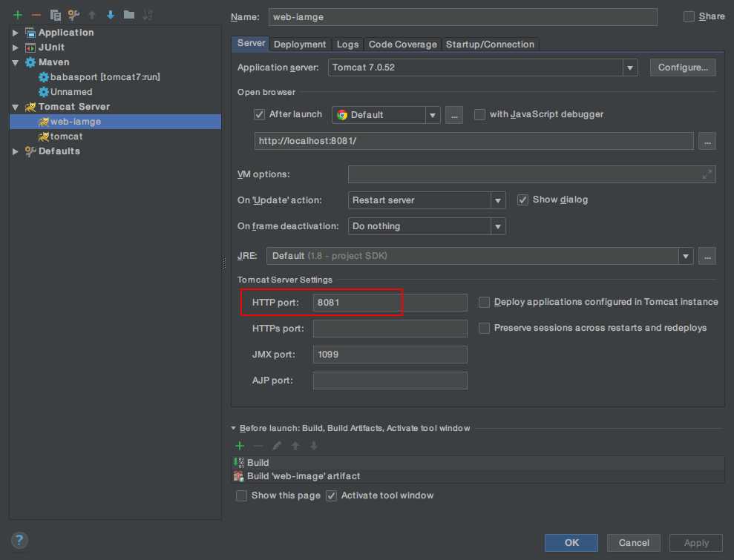The width and height of the screenshot is (734, 560).
Task: Open On 'Update' action dropdown
Action: tap(498, 200)
